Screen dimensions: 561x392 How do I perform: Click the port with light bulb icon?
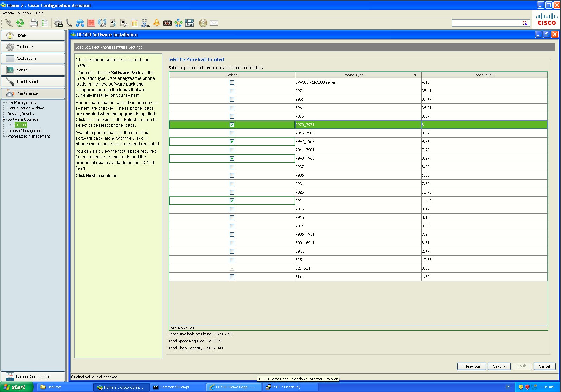[x=113, y=23]
